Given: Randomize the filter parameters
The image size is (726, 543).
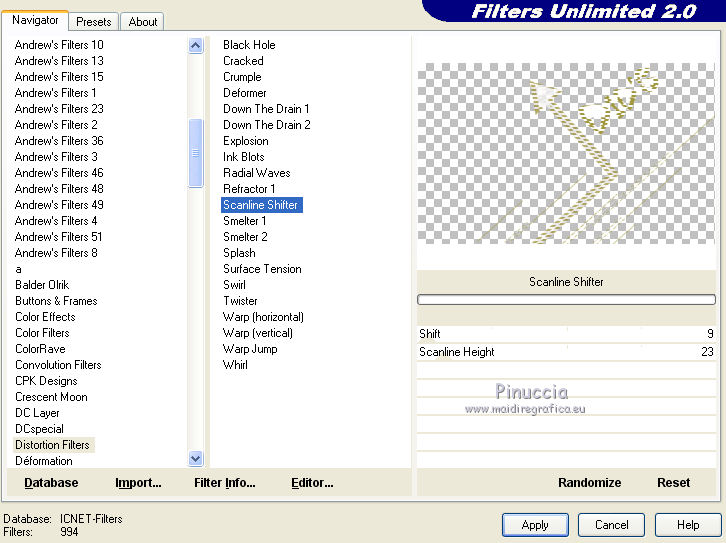Looking at the screenshot, I should tap(589, 483).
